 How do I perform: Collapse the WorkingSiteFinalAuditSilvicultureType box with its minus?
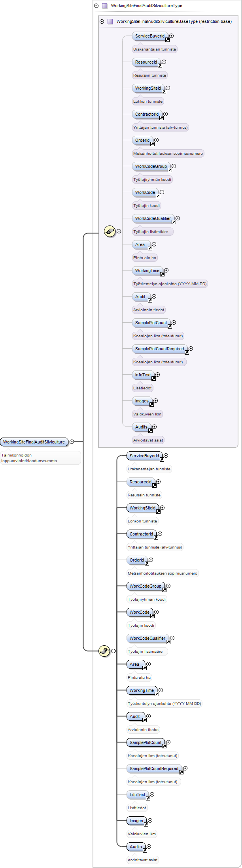point(96,6)
